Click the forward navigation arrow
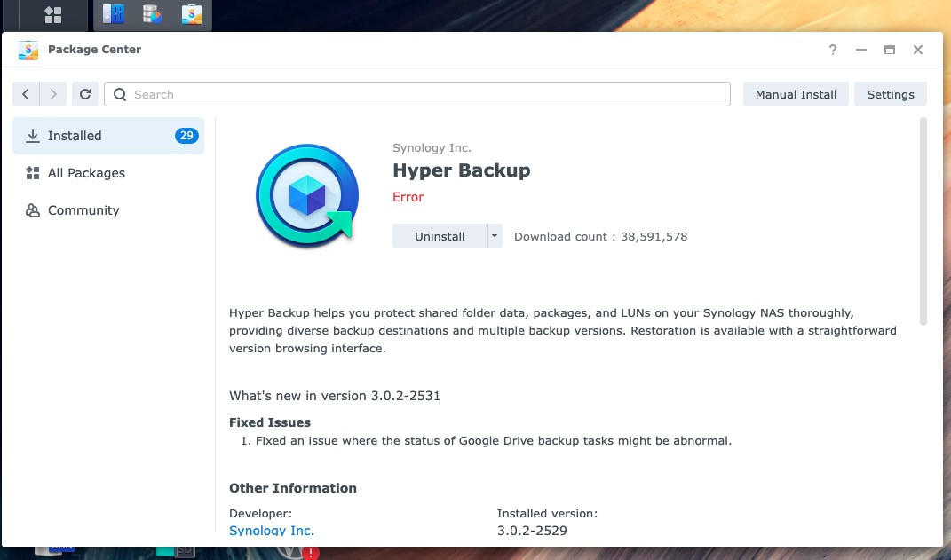The image size is (951, 560). (x=54, y=94)
